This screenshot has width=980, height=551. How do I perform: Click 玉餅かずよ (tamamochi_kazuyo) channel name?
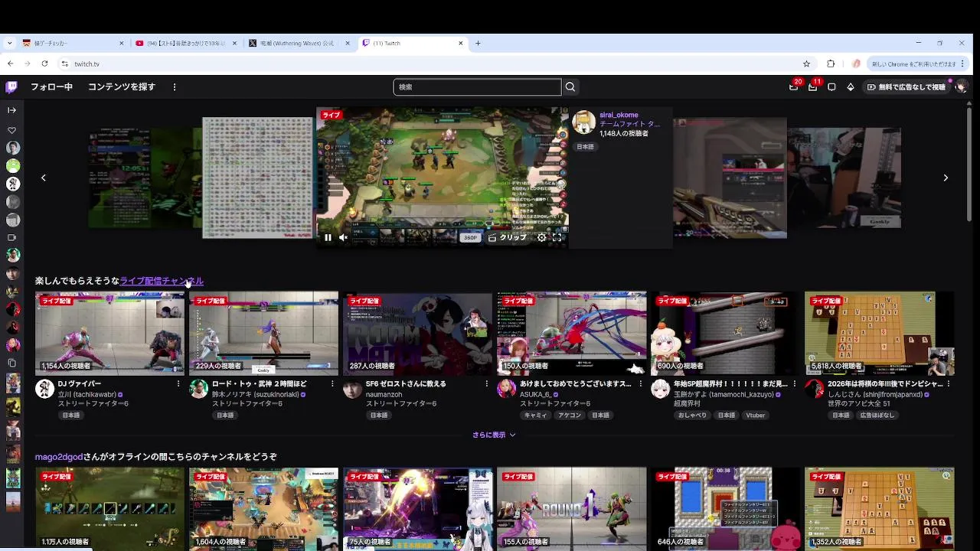[723, 394]
